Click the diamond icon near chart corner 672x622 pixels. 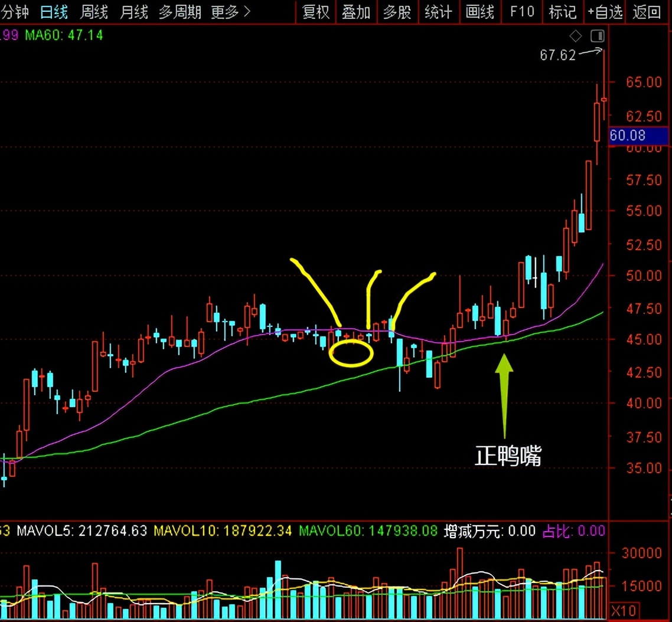coord(576,36)
